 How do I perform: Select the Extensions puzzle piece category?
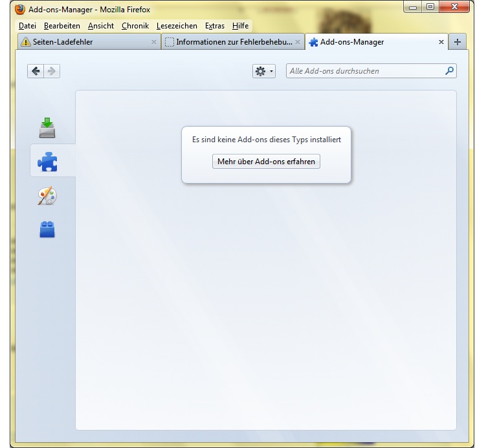pos(47,162)
